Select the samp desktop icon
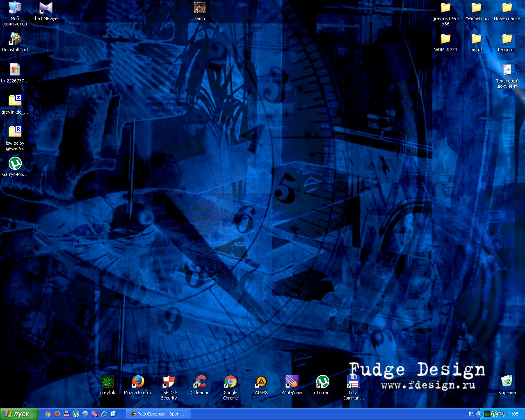 200,11
